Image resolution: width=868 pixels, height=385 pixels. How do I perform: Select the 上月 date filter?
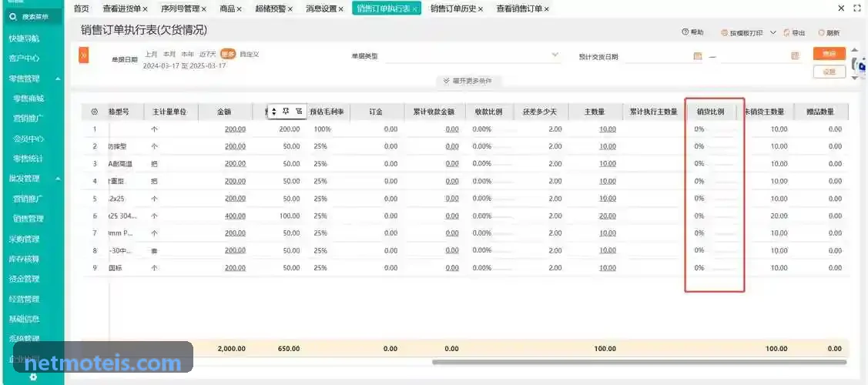coord(151,54)
